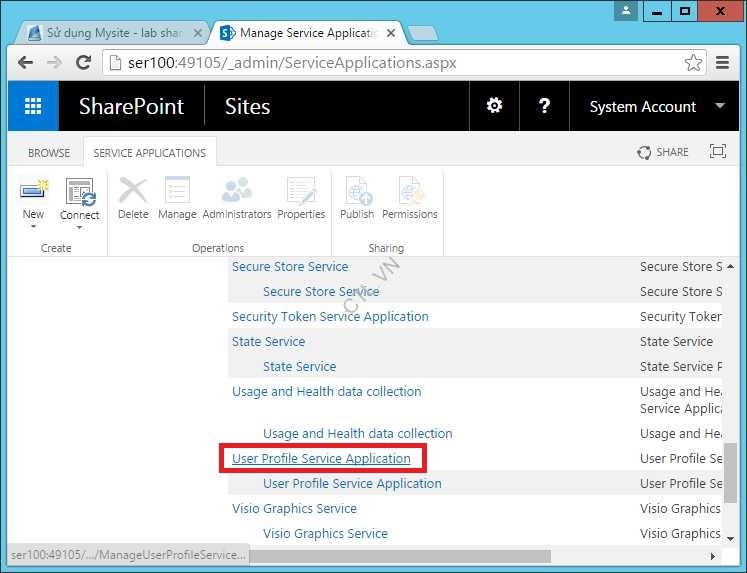Image resolution: width=747 pixels, height=573 pixels.
Task: Switch to the BROWSE tab
Action: click(x=49, y=153)
